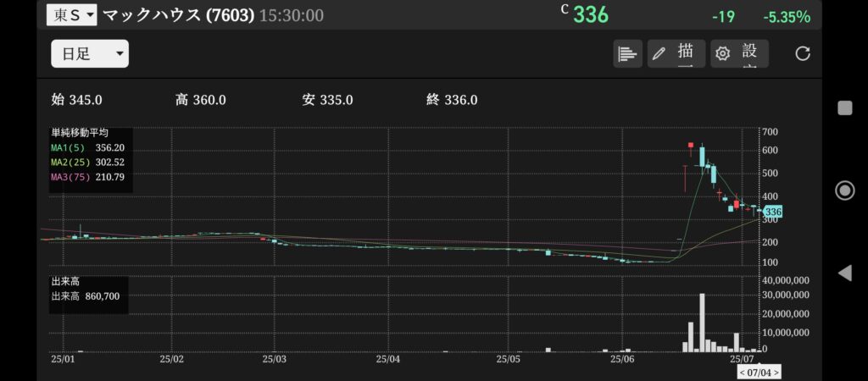Image resolution: width=868 pixels, height=381 pixels.
Task: Tap the low price 安 335.0
Action: [327, 100]
